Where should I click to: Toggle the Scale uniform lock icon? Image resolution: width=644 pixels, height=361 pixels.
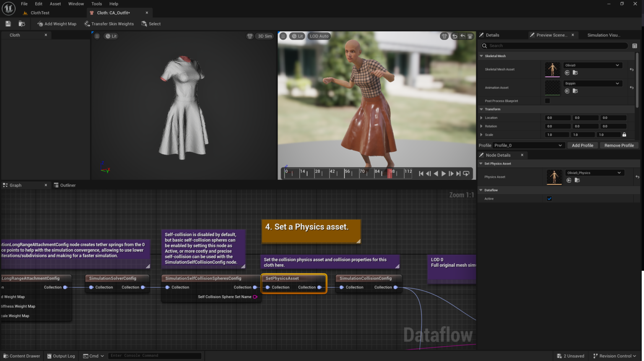click(x=624, y=134)
